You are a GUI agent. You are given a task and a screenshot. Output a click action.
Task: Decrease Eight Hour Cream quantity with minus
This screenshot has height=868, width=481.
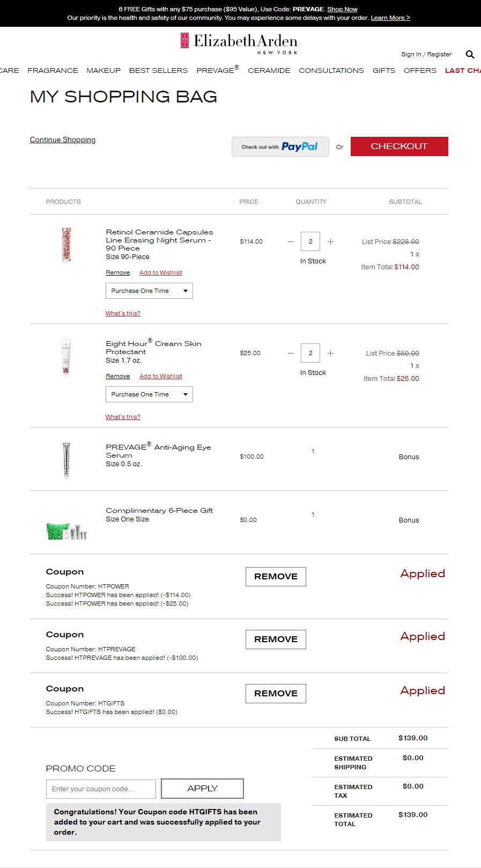pyautogui.click(x=291, y=354)
